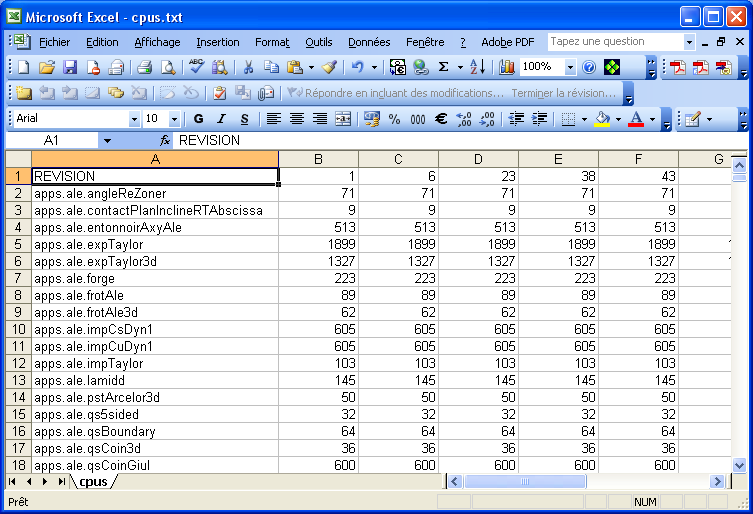Decrease indent icon
This screenshot has height=514, width=753.
[x=516, y=119]
